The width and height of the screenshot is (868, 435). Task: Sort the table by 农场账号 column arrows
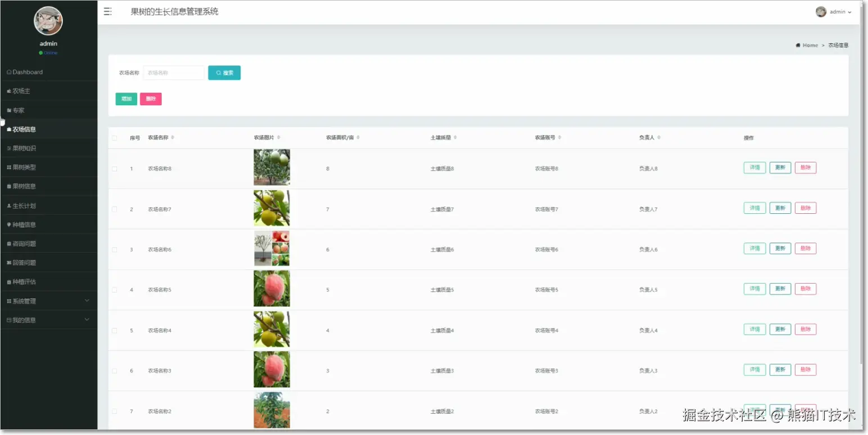point(559,137)
